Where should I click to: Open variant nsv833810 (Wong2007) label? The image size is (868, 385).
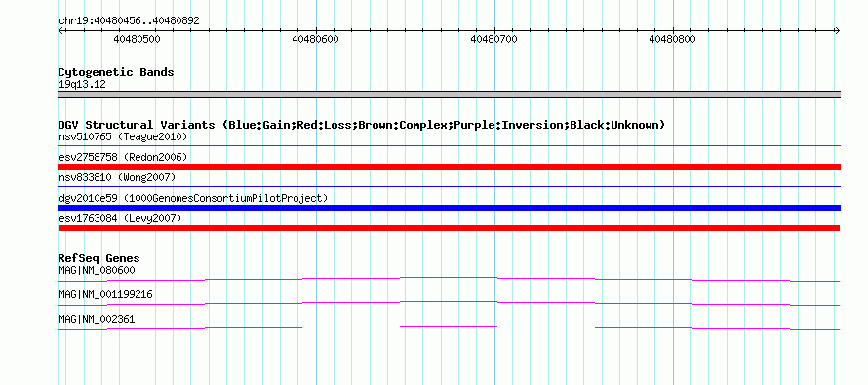117,177
